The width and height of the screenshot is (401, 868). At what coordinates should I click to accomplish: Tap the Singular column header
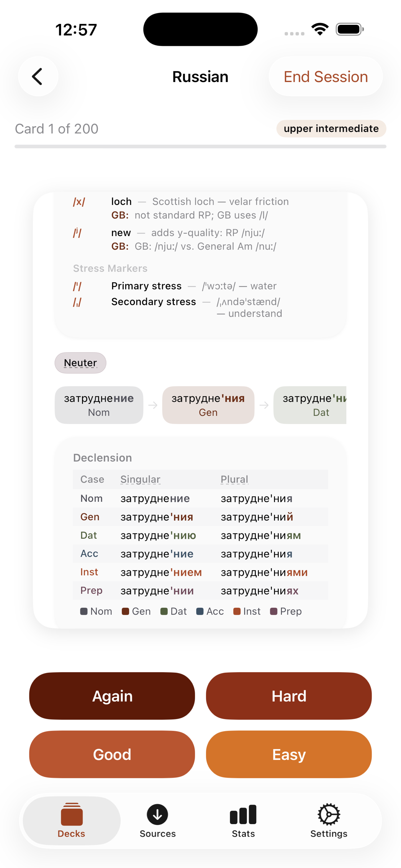[140, 479]
